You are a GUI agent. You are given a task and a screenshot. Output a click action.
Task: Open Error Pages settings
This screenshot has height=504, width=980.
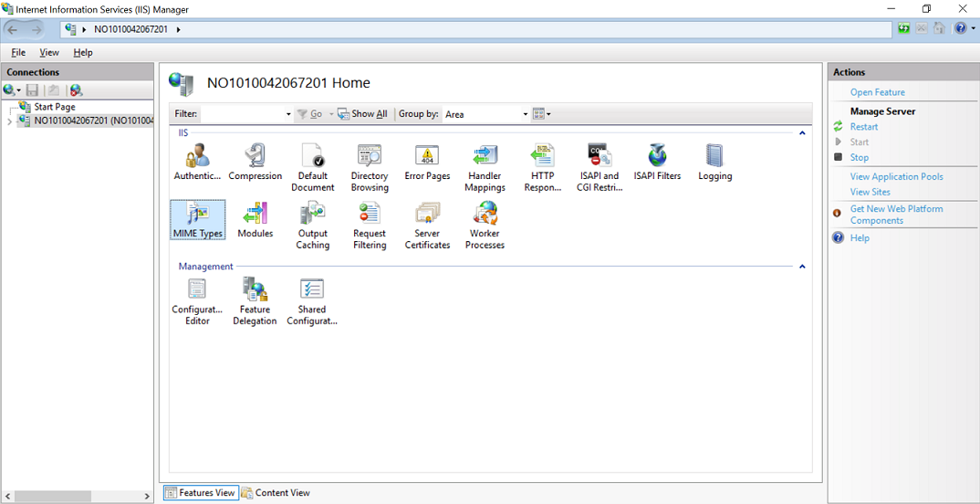pos(427,163)
